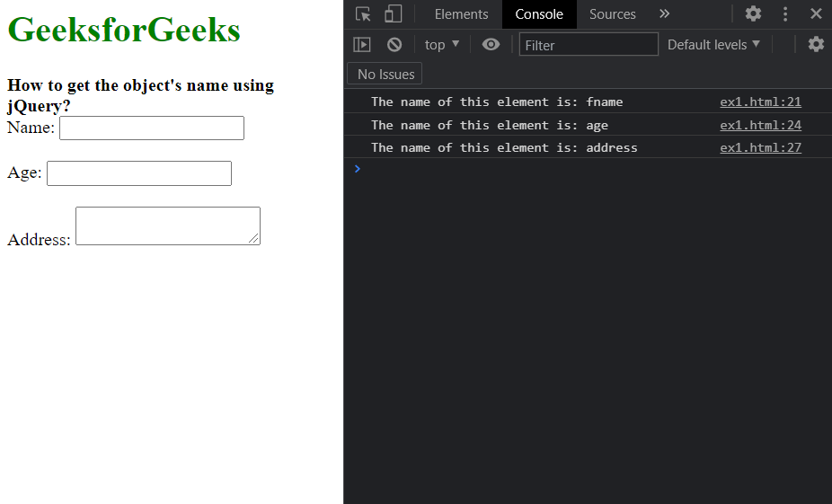Click the jQuery question heading text
This screenshot has width=832, height=504.
[140, 95]
